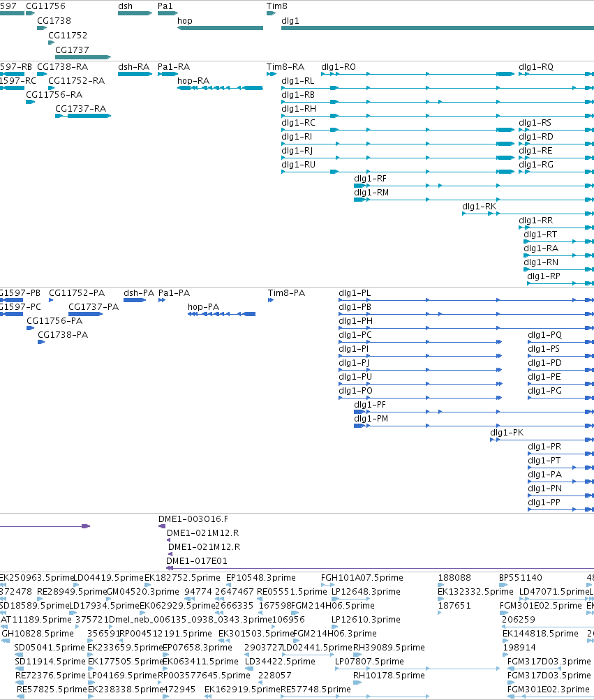594x700 pixels.
Task: Click the FGH101A07.5prime EST label
Action: 362,578
